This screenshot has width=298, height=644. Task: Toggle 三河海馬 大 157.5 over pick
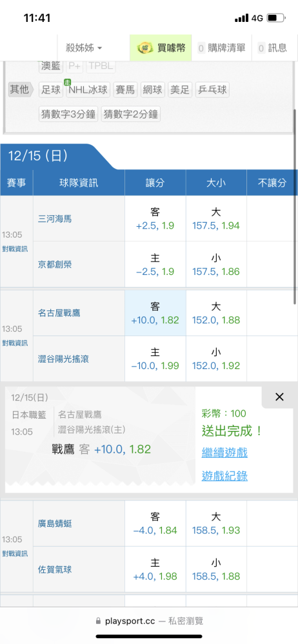(216, 218)
